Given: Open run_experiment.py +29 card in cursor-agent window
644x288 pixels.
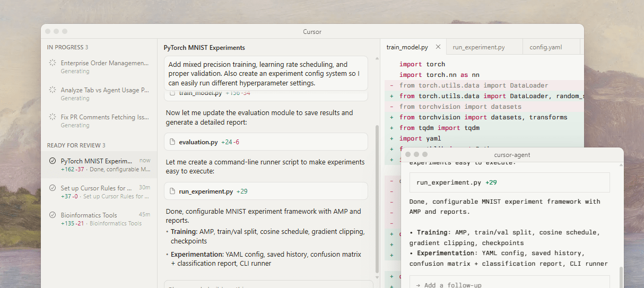Looking at the screenshot, I should tap(509, 182).
